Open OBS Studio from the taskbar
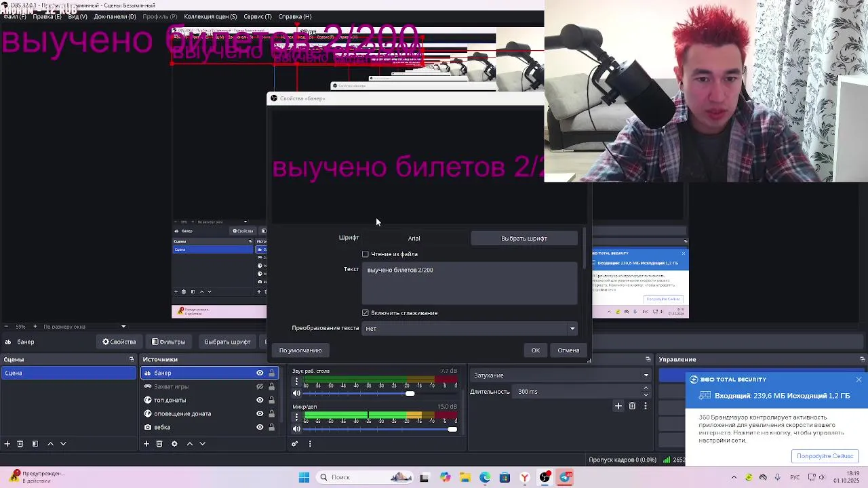 pos(545,477)
